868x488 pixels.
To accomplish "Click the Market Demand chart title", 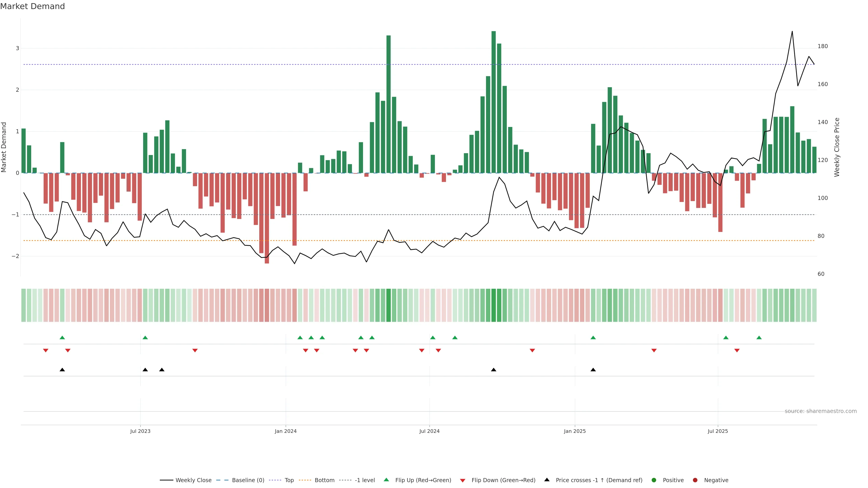I will [32, 6].
